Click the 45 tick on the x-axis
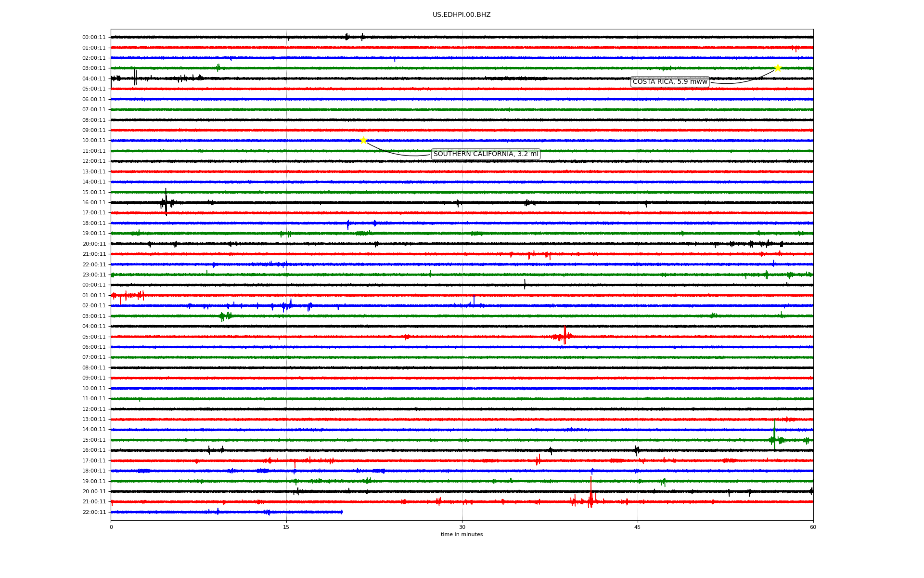The height and width of the screenshot is (578, 924). 638,527
